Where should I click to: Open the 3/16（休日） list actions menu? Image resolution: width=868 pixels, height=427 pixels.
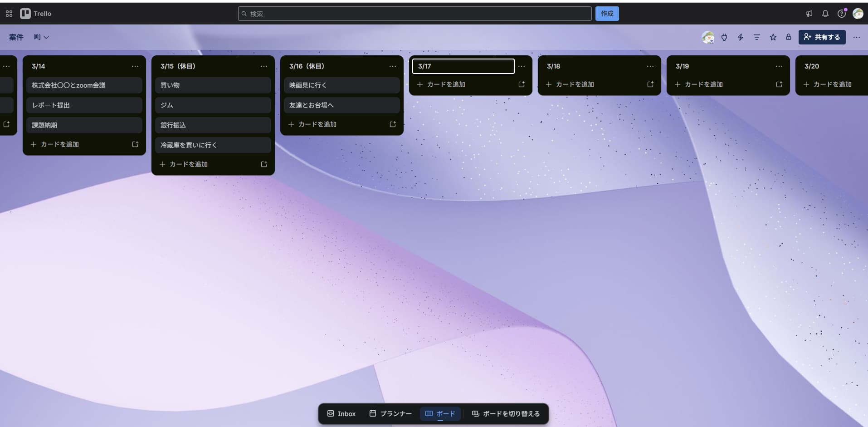pos(392,66)
